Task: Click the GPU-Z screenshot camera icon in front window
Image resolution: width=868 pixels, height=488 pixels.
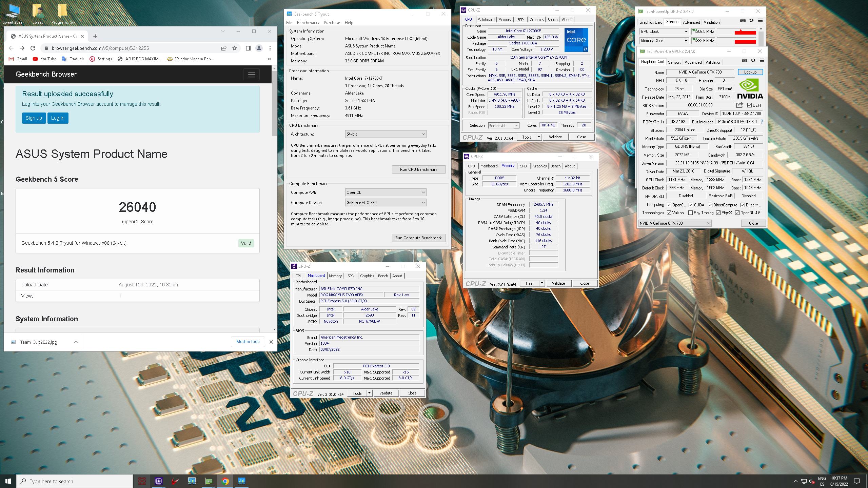Action: (x=744, y=61)
